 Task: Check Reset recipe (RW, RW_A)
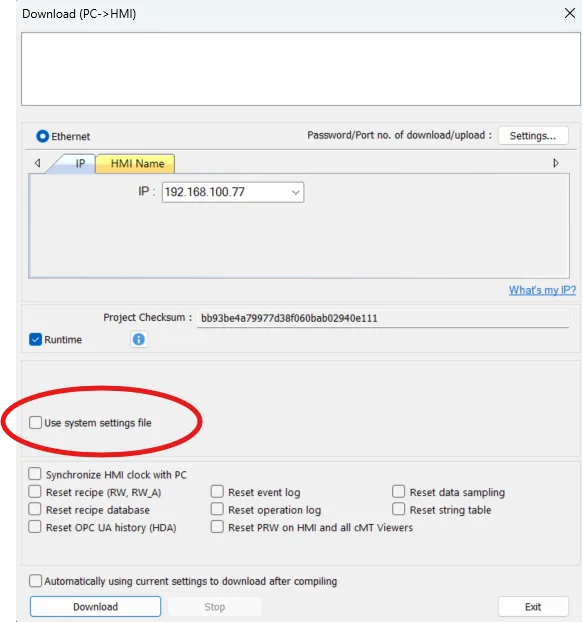point(35,491)
